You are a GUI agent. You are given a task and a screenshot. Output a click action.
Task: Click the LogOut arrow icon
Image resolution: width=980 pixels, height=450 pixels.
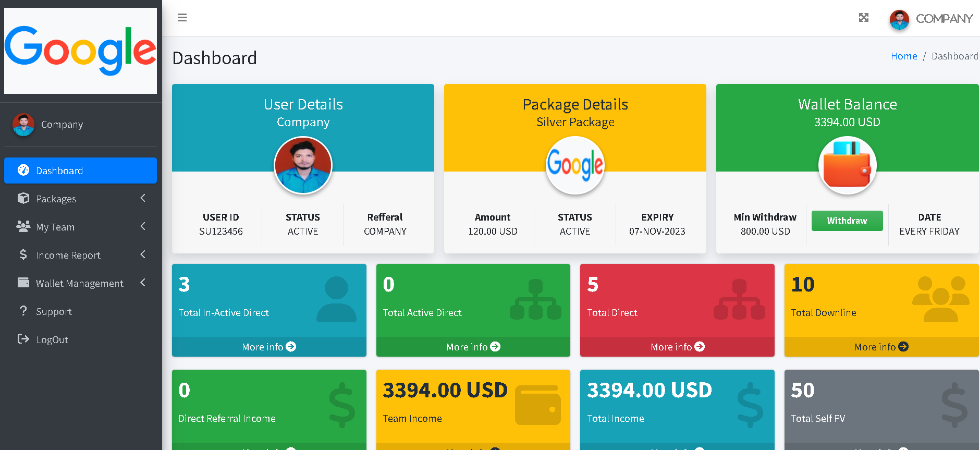pos(23,339)
